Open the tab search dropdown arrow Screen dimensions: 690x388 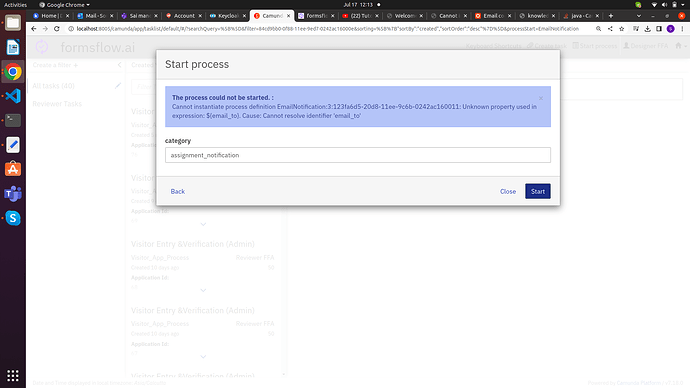(639, 15)
